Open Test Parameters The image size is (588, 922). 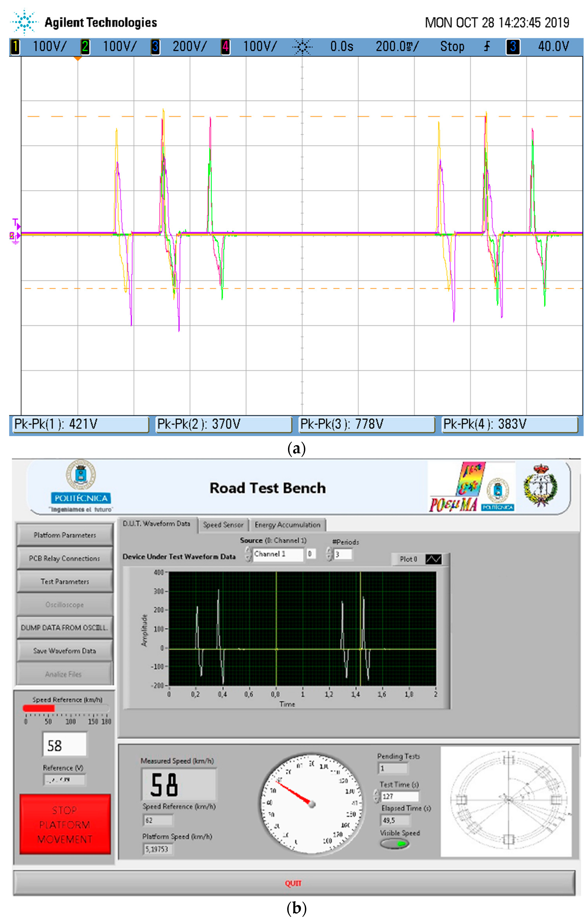65,581
